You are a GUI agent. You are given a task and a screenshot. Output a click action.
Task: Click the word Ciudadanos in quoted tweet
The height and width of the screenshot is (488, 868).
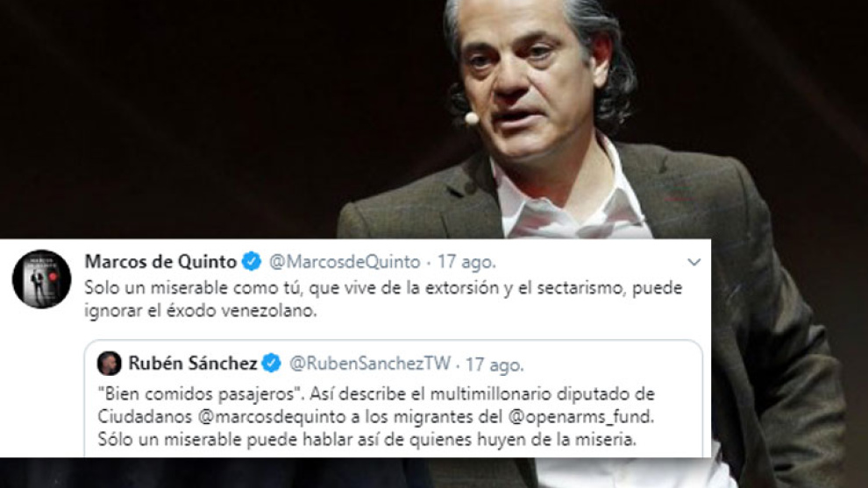click(145, 417)
